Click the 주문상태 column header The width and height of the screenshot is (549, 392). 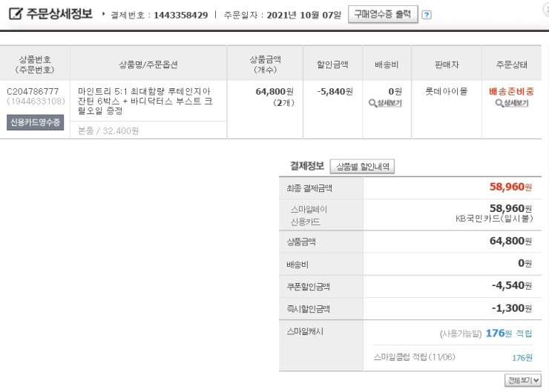pyautogui.click(x=512, y=64)
